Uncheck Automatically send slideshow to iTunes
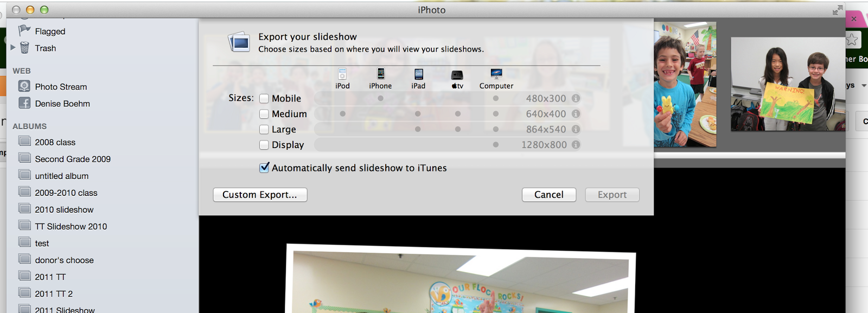 click(x=264, y=168)
